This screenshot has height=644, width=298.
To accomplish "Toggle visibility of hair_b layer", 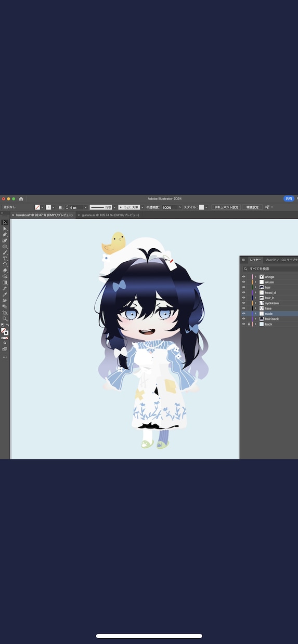I will pos(243,298).
